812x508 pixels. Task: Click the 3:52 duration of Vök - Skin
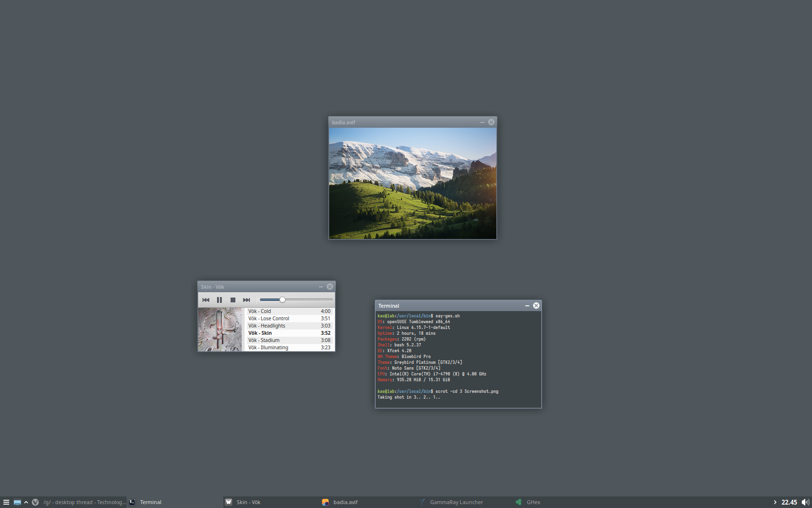click(x=326, y=333)
